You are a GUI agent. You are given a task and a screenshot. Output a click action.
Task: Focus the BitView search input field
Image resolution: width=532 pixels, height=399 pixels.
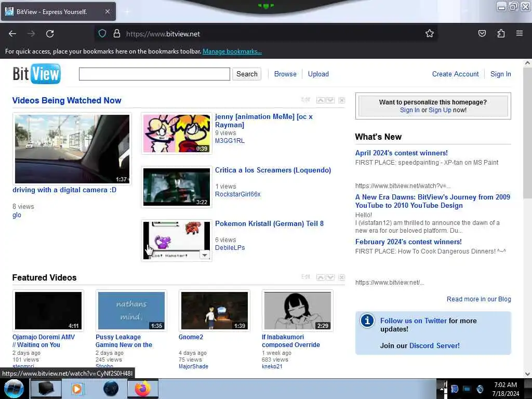[x=154, y=74]
